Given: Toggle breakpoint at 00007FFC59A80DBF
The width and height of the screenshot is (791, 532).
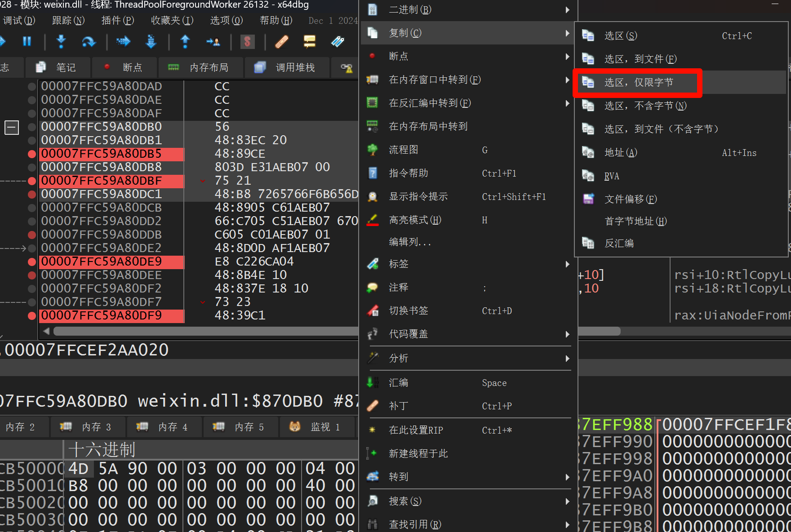Looking at the screenshot, I should coord(31,181).
